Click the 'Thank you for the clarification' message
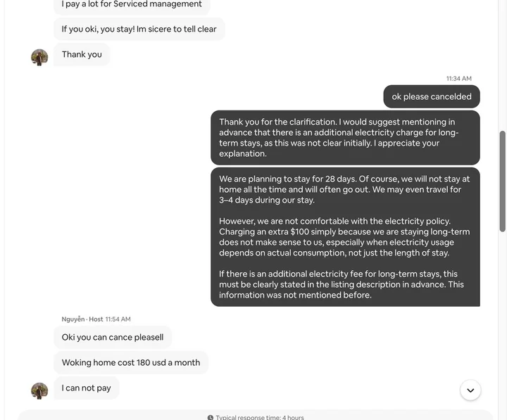The height and width of the screenshot is (420, 507). (345, 138)
